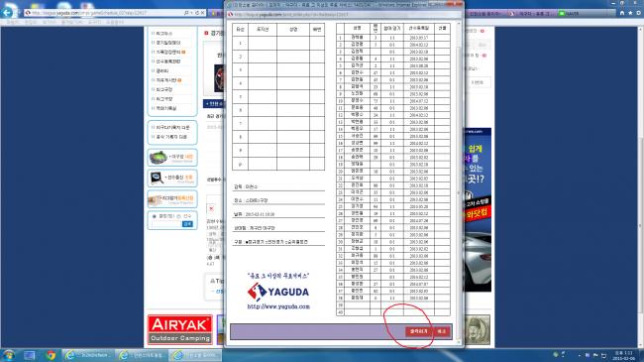The width and height of the screenshot is (644, 362).
Task: Click the blue search button in sidebar
Action: 187,224
